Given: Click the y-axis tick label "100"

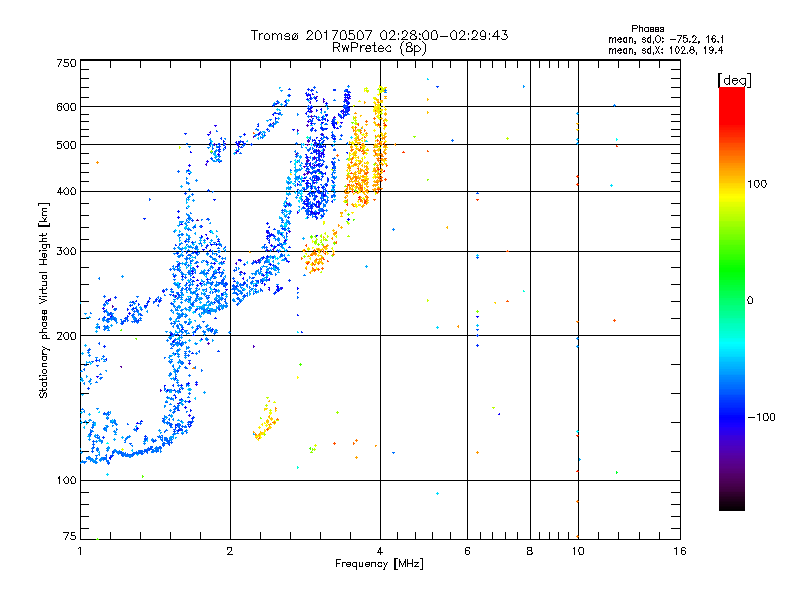Looking at the screenshot, I should click(x=66, y=480).
